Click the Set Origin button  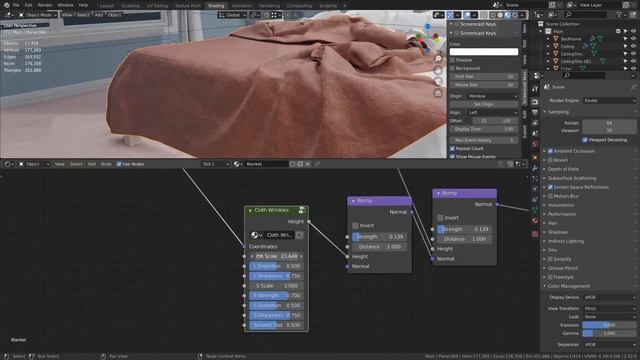(x=484, y=104)
